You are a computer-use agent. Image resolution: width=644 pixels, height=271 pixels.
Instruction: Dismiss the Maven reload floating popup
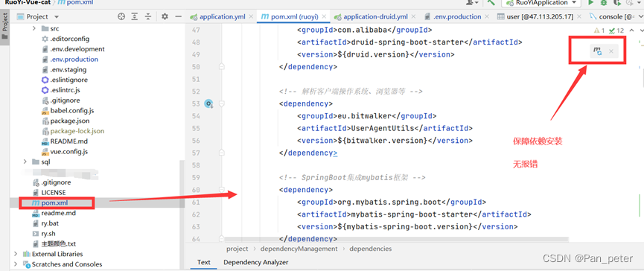point(611,51)
